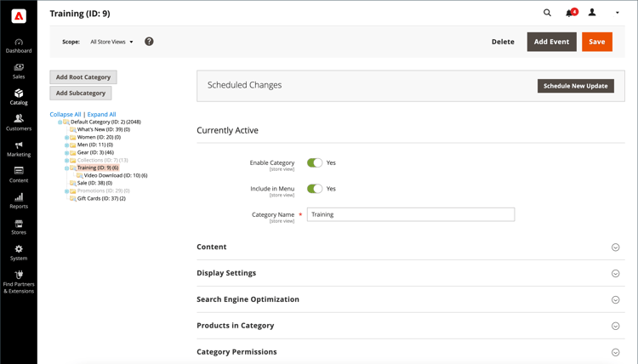Image resolution: width=638 pixels, height=364 pixels.
Task: Open the Scope store views dropdown
Action: pos(112,42)
